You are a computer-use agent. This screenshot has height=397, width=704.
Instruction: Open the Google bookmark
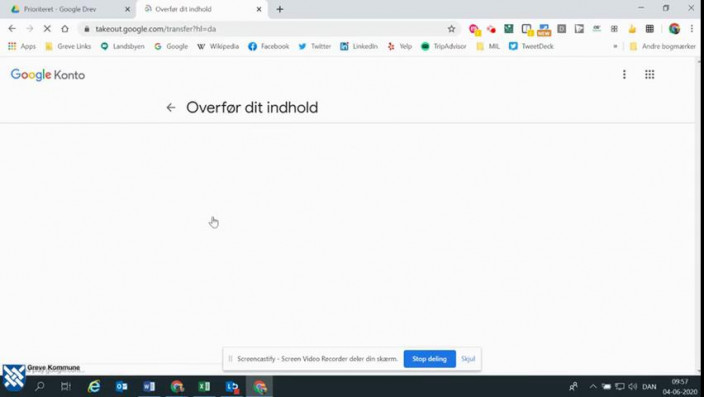pos(171,46)
